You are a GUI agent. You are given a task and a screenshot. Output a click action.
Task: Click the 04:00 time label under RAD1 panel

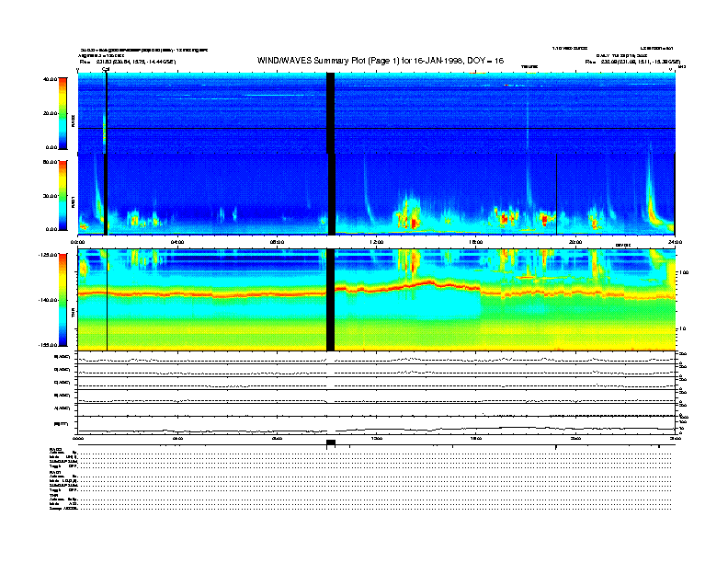pyautogui.click(x=177, y=242)
